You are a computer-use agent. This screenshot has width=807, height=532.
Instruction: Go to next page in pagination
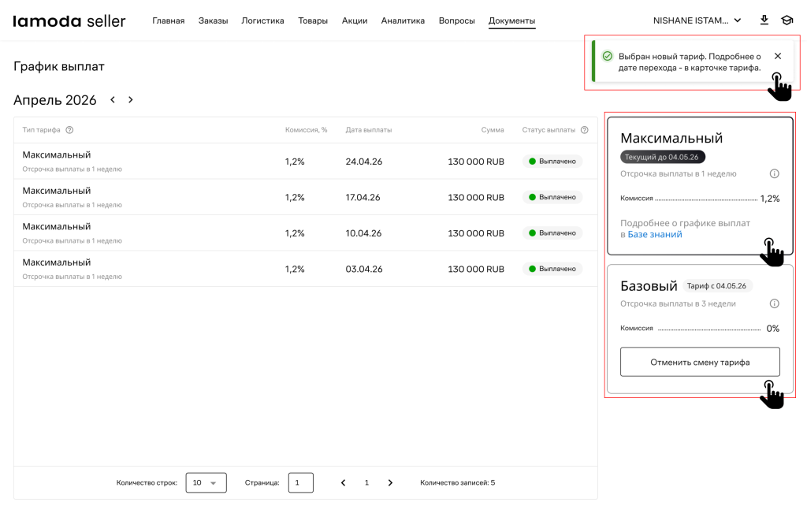[390, 482]
